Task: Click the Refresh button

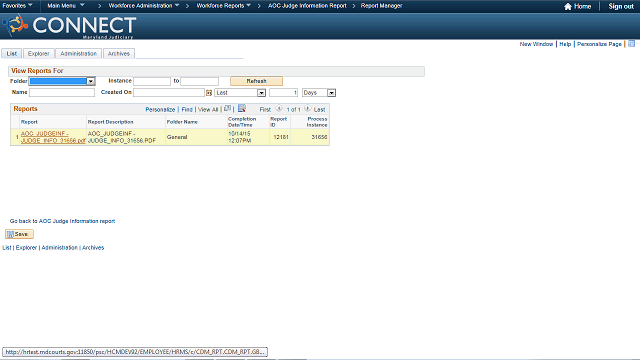Action: (x=256, y=81)
